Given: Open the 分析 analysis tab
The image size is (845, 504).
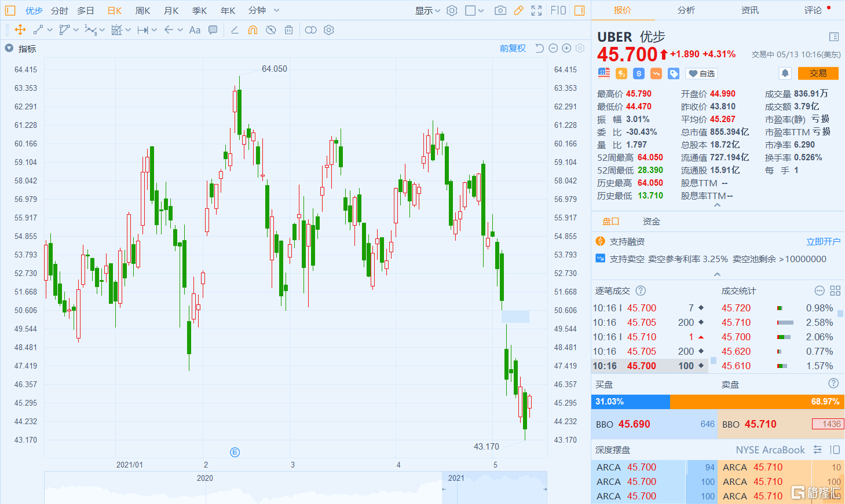Looking at the screenshot, I should [686, 10].
